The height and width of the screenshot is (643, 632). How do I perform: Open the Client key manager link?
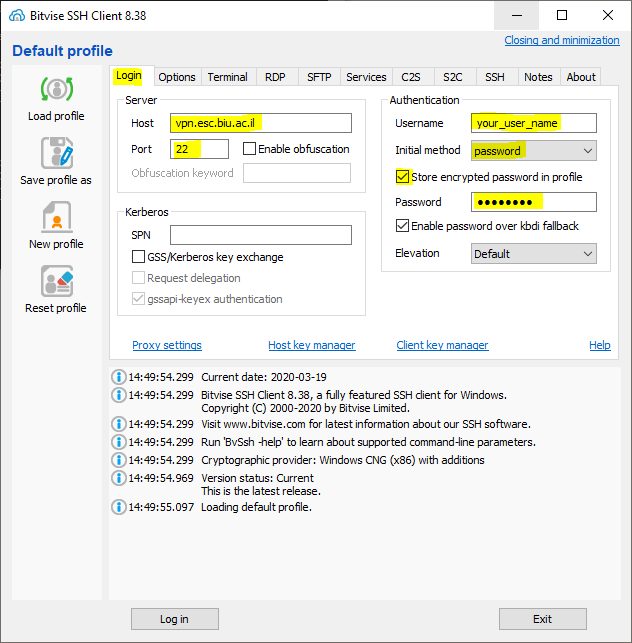click(x=443, y=345)
